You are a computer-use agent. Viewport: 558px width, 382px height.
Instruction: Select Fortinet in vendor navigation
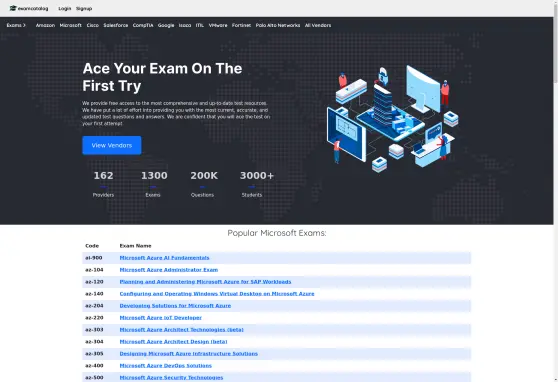click(x=241, y=25)
